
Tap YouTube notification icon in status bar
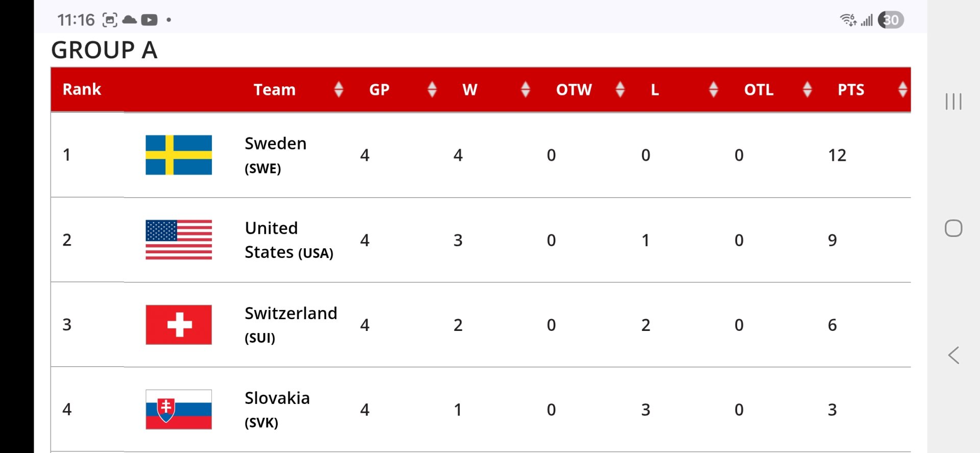coord(149,20)
